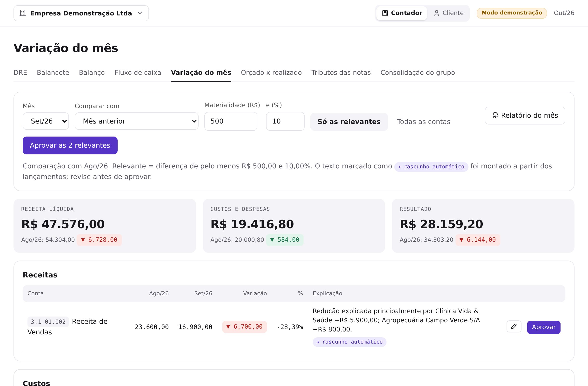Click the person icon in Cliente
The height and width of the screenshot is (386, 588).
(x=437, y=13)
